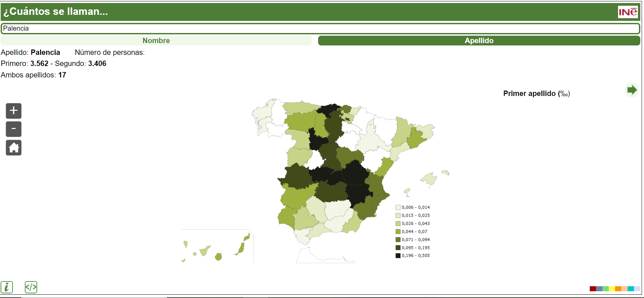644x298 pixels.
Task: Open the information icon at bottom left
Action: [x=7, y=287]
